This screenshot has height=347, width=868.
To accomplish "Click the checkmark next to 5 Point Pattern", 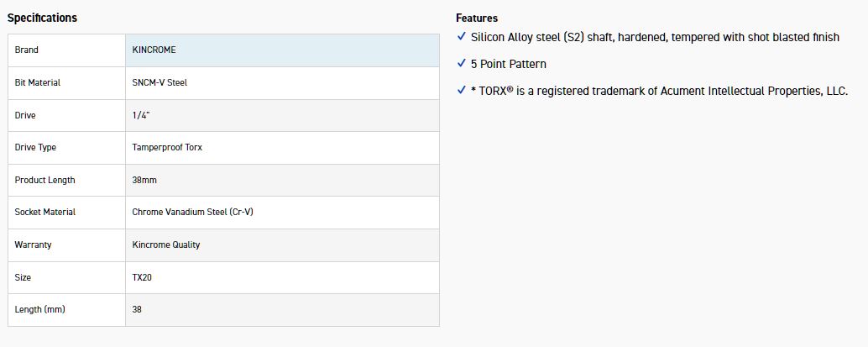I will (x=461, y=64).
